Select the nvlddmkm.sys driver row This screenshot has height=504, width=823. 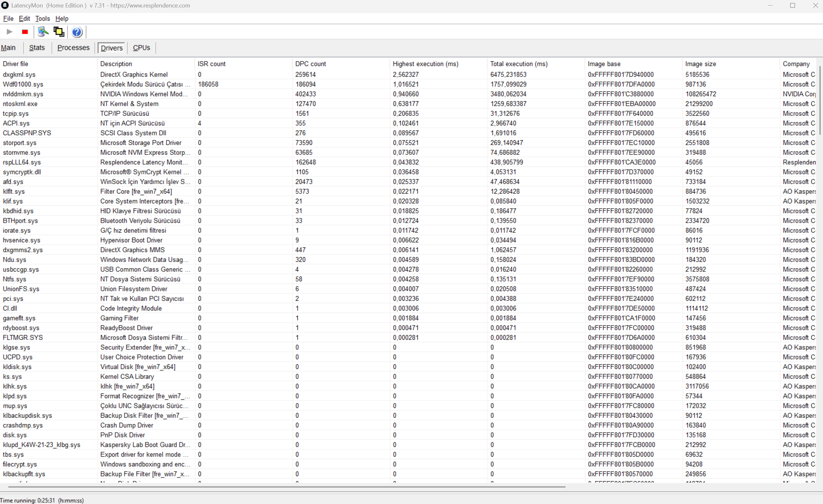click(23, 94)
